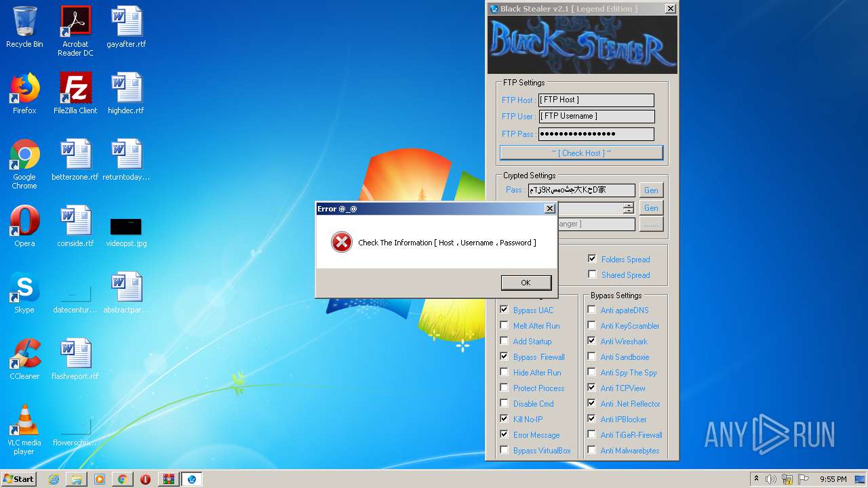The width and height of the screenshot is (868, 488).
Task: Open Internet Explorer in taskbar
Action: pyautogui.click(x=54, y=479)
